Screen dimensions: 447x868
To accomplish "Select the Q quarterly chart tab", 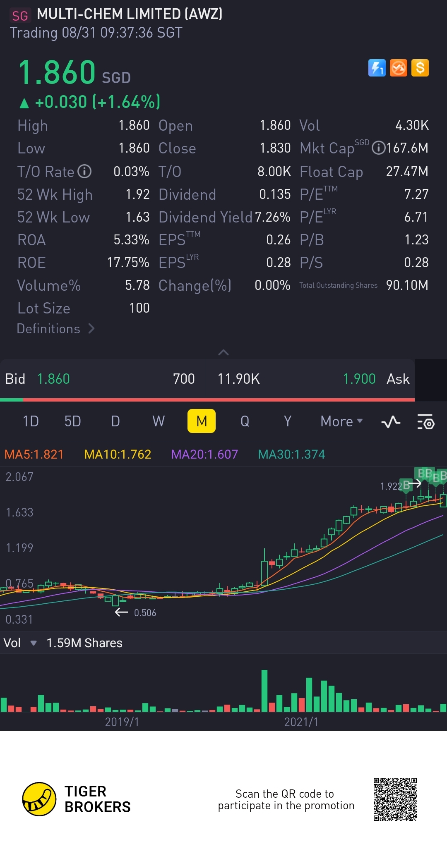I will pos(245,421).
